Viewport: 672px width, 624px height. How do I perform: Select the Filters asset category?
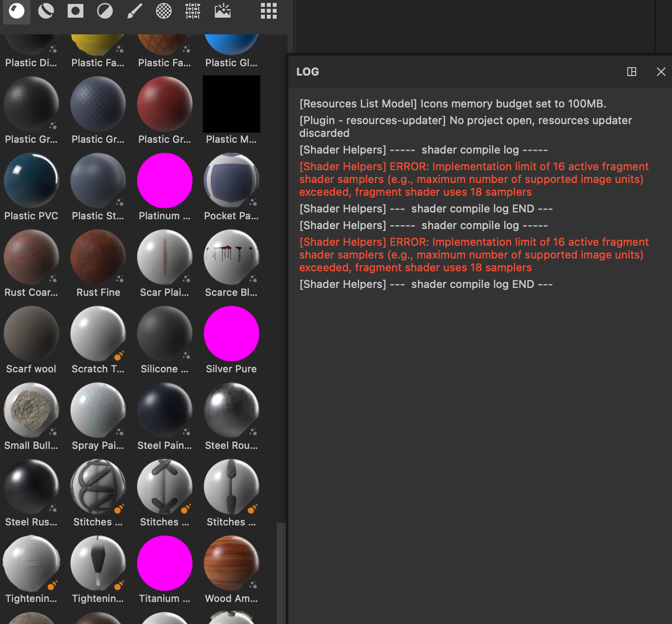[105, 11]
